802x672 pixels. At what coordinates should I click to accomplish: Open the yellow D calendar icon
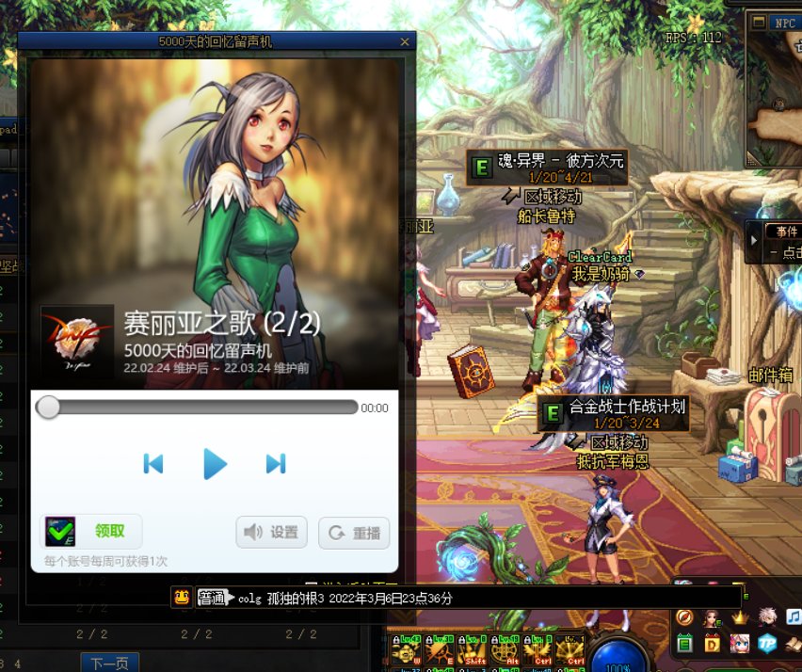click(712, 644)
